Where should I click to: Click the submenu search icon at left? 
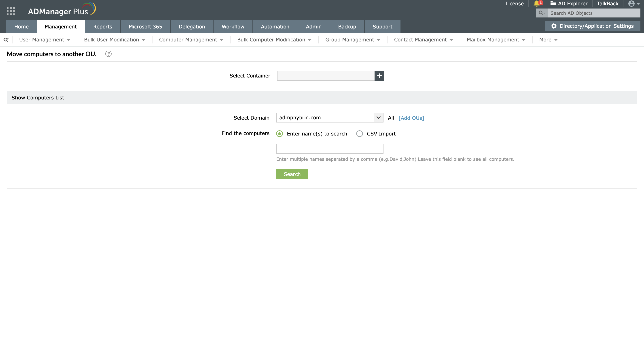click(x=6, y=40)
